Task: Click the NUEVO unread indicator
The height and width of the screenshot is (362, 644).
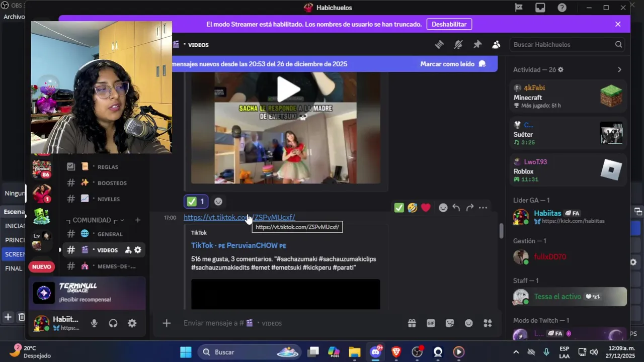Action: pyautogui.click(x=42, y=267)
